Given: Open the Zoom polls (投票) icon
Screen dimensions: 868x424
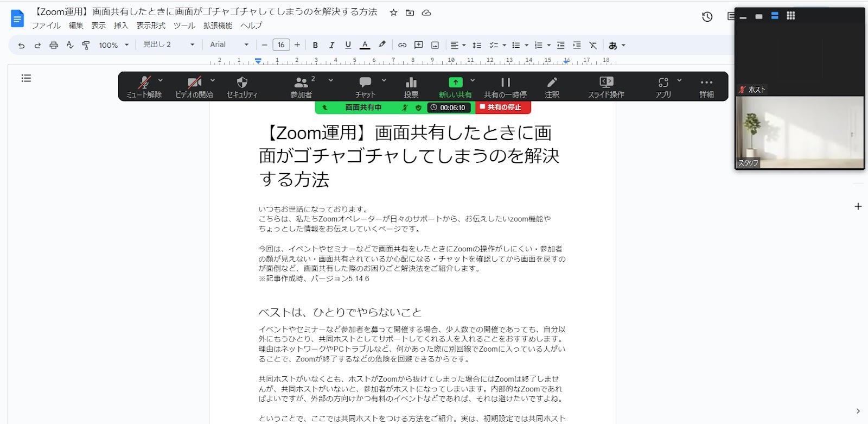Looking at the screenshot, I should (411, 87).
